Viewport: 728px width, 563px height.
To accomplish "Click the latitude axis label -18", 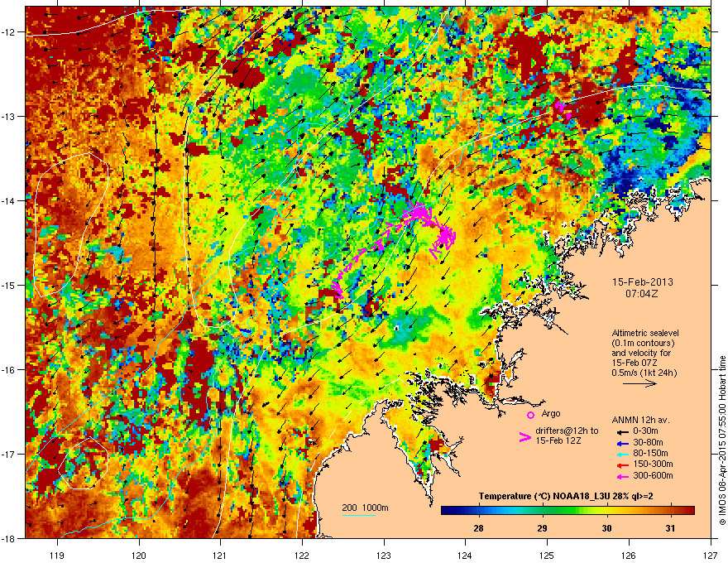I will pyautogui.click(x=9, y=538).
